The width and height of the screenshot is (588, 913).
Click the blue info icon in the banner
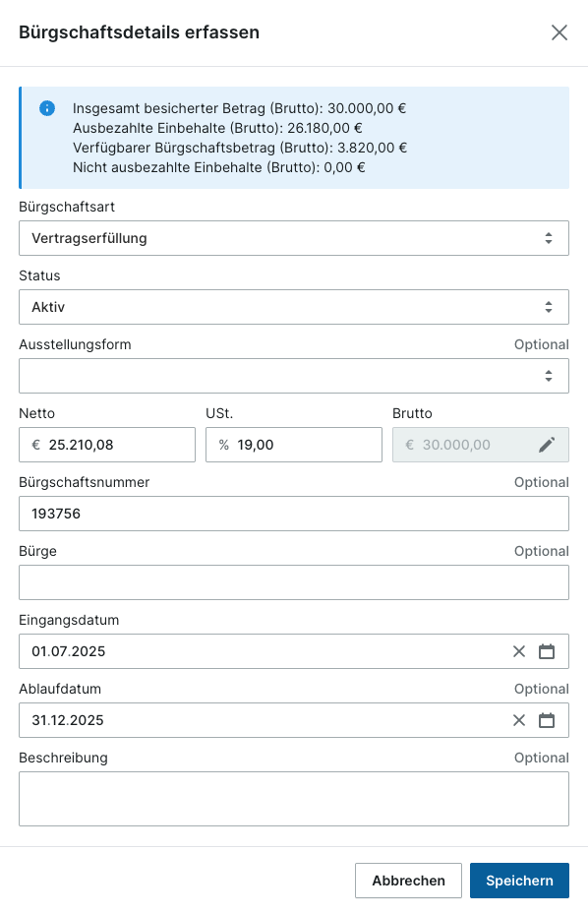point(47,108)
